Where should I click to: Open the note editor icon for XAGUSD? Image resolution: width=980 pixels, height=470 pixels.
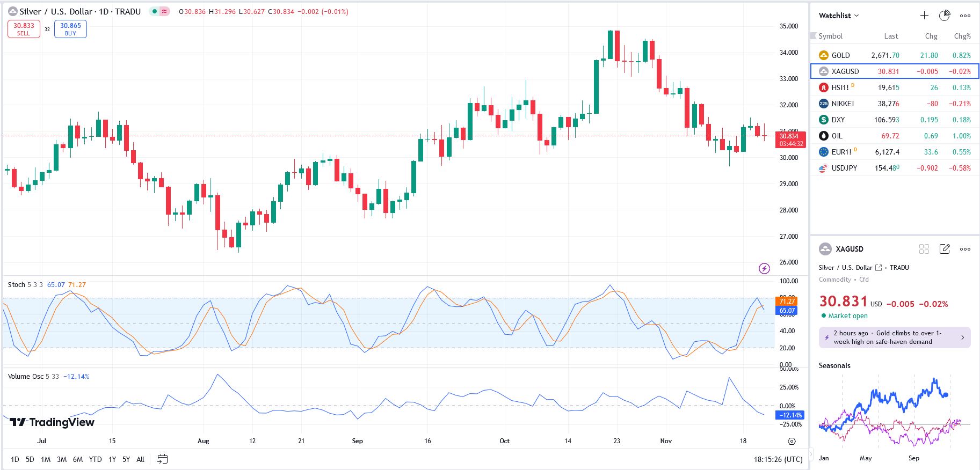(945, 249)
